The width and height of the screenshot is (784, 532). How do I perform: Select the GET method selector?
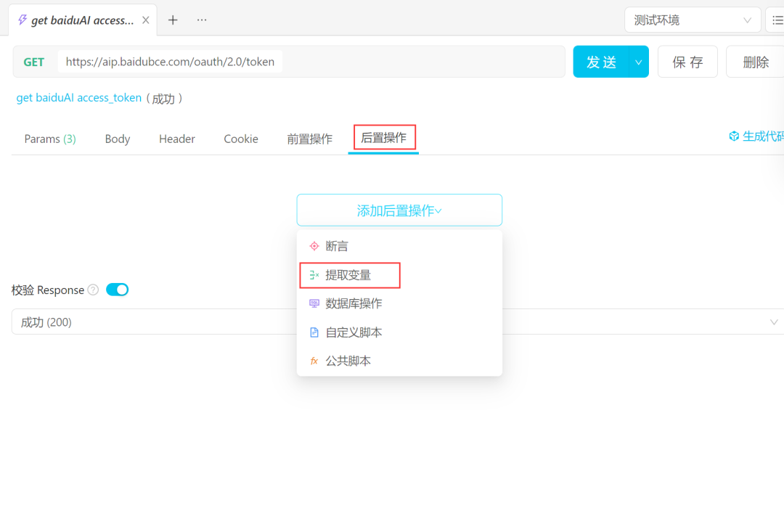[x=34, y=62]
